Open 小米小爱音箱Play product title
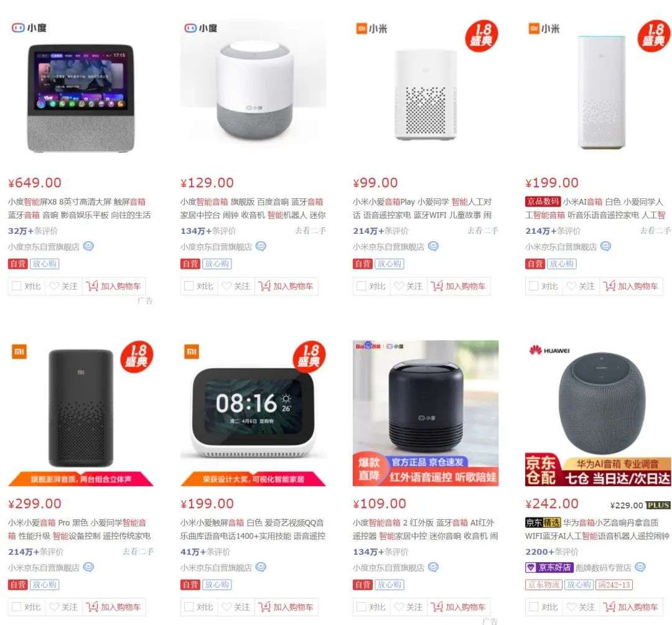This screenshot has height=625, width=672. pos(422,208)
